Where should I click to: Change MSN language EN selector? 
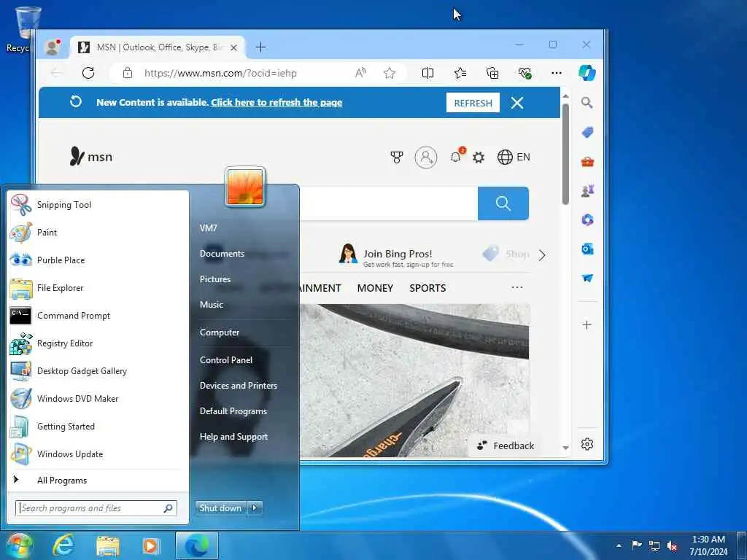[x=514, y=157]
